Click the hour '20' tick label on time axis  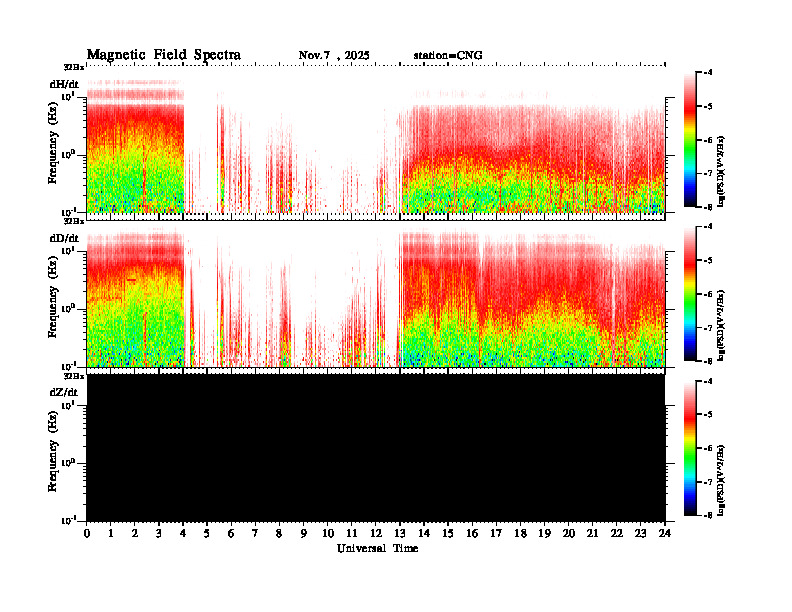coord(569,534)
